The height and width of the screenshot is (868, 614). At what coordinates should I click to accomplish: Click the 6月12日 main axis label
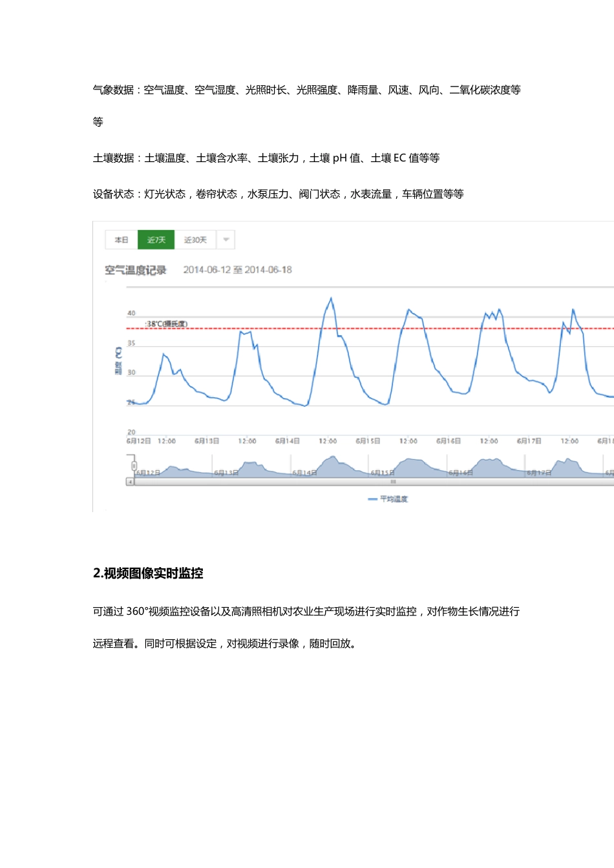(138, 441)
